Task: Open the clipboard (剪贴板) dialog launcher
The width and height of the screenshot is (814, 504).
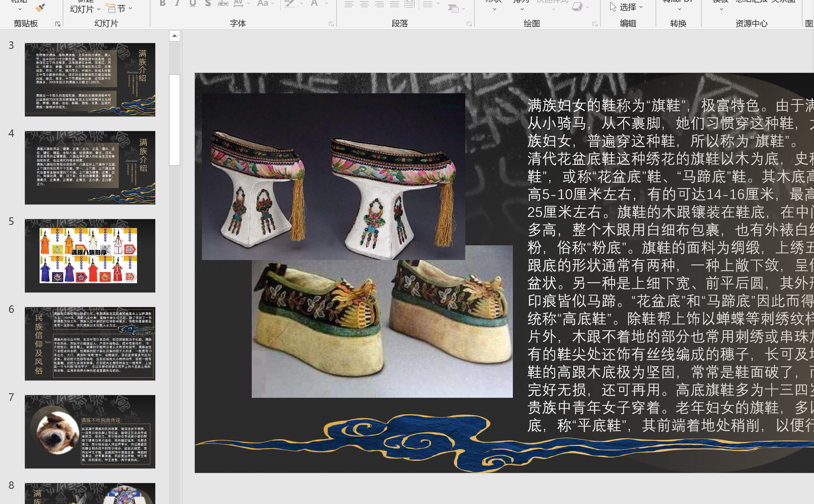Action: pos(58,24)
